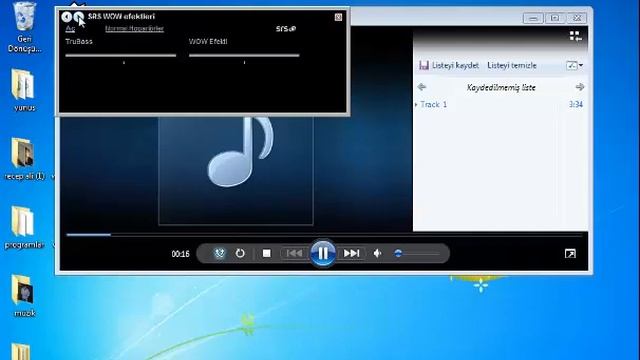
Task: Go to next playlist with right arrow
Action: click(580, 87)
